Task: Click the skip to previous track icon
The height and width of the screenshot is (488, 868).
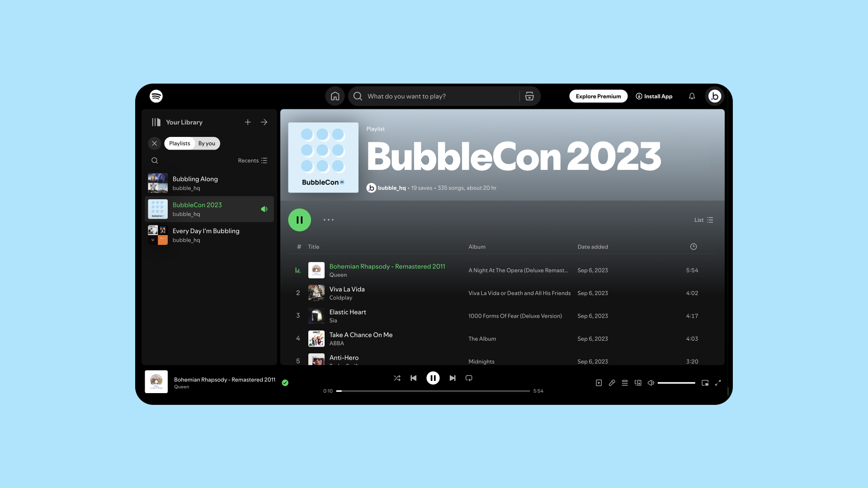Action: [414, 378]
